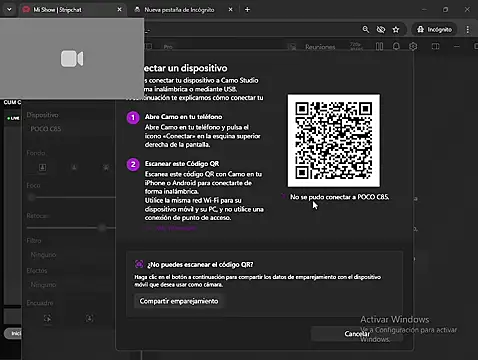
Task: Minimize the Camo window with dash icon
Action: [457, 46]
